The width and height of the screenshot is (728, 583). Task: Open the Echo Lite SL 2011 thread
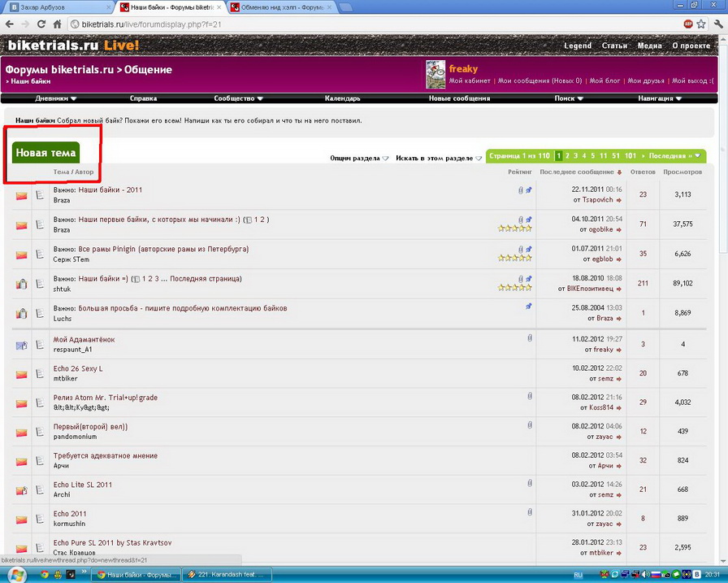click(83, 485)
